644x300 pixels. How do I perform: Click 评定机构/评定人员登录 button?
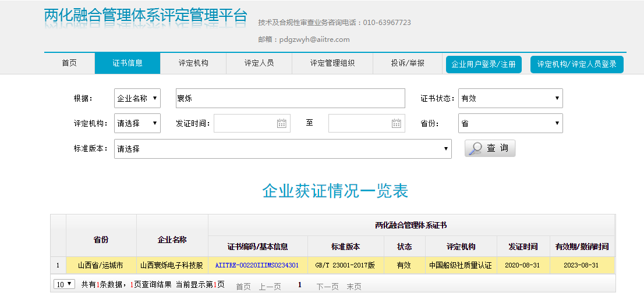576,65
